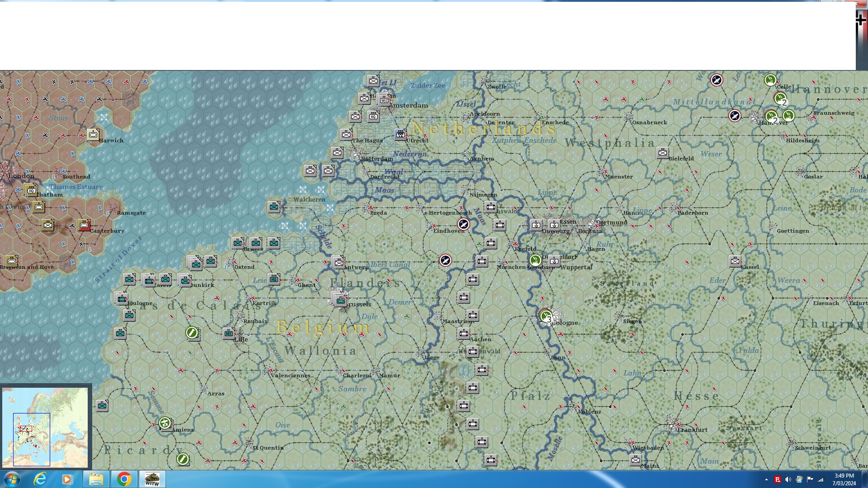Screen dimensions: 868x488
Task: Show hidden system tray icons
Action: point(766,479)
